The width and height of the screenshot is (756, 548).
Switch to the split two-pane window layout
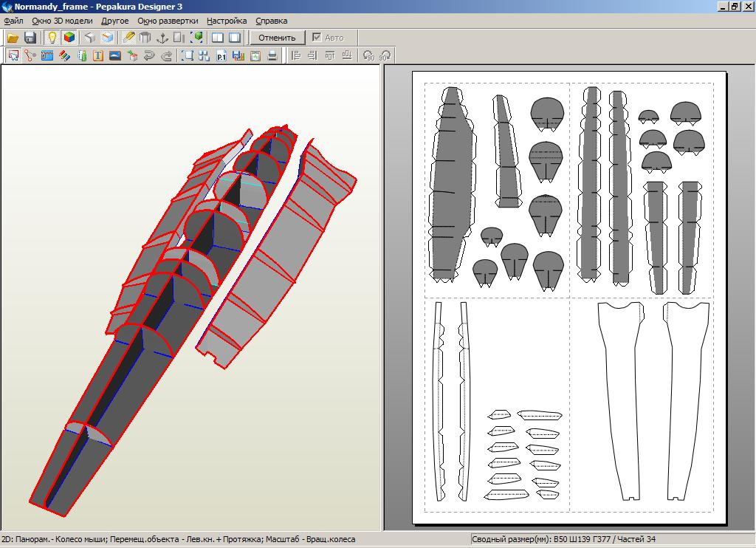[x=218, y=38]
